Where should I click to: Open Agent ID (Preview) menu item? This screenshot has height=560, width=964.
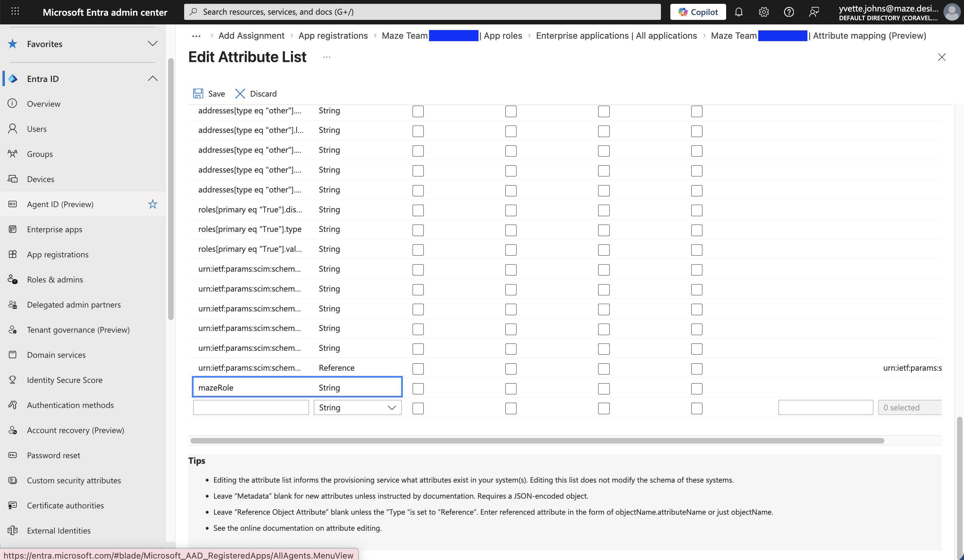[x=60, y=204]
